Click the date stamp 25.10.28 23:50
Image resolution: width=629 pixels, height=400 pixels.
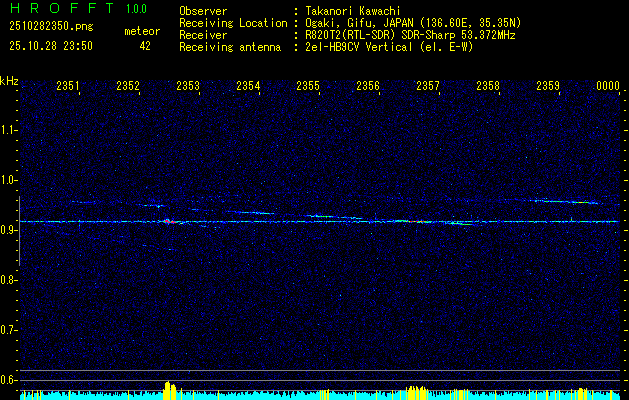51,46
